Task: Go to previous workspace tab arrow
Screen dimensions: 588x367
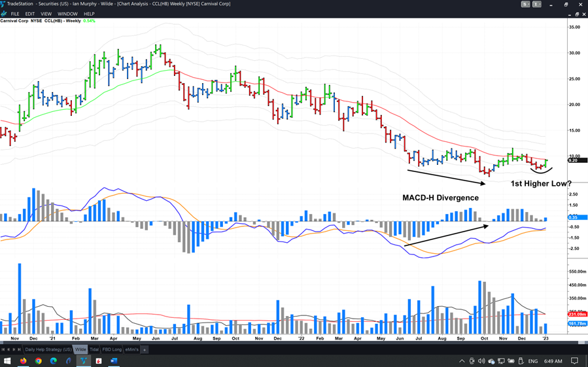Action: coord(9,349)
